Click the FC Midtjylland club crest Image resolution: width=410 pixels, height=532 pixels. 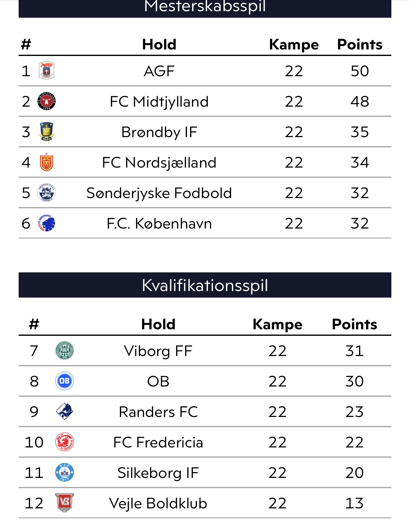[x=47, y=101]
